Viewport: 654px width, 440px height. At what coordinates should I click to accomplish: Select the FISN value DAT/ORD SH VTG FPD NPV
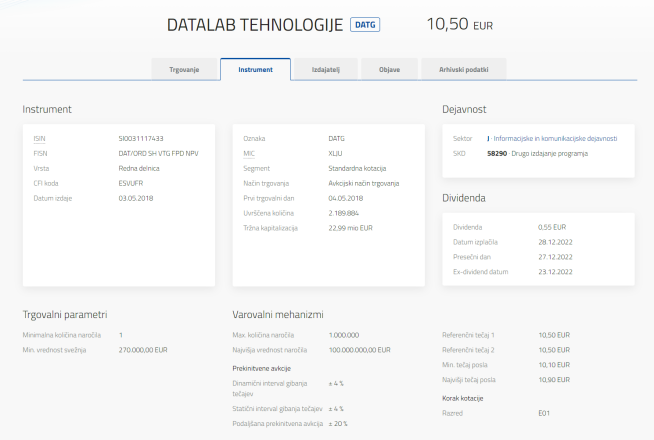[x=158, y=153]
